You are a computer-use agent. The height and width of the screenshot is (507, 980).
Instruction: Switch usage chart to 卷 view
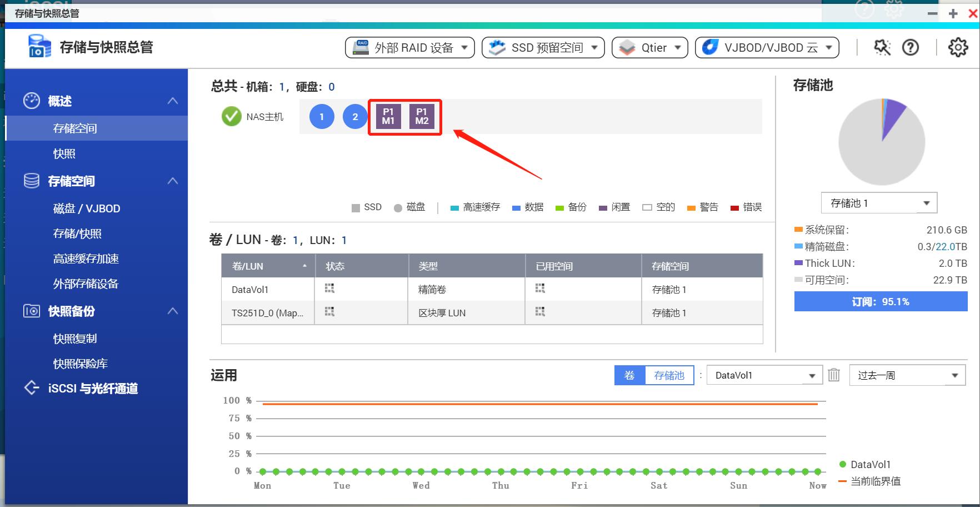629,375
